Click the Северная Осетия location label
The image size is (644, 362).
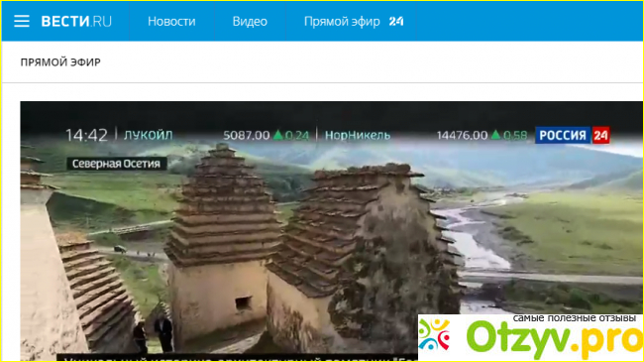[x=117, y=164]
